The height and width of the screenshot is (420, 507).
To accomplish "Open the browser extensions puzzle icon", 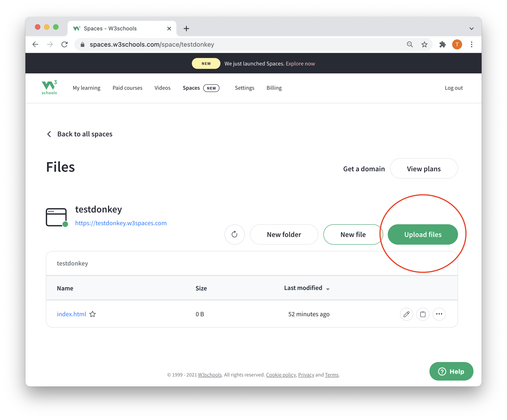I will point(442,44).
